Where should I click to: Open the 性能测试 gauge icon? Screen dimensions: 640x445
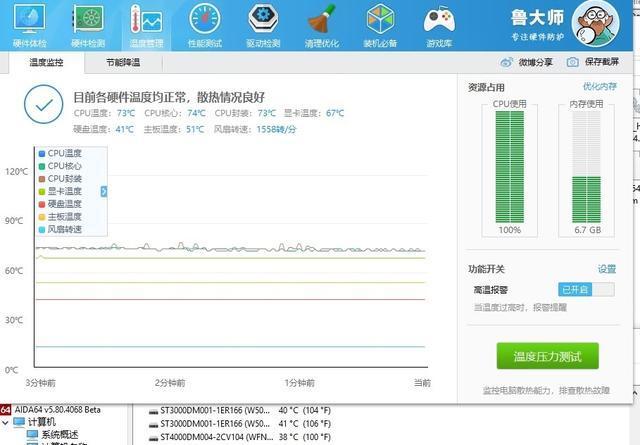click(x=204, y=19)
